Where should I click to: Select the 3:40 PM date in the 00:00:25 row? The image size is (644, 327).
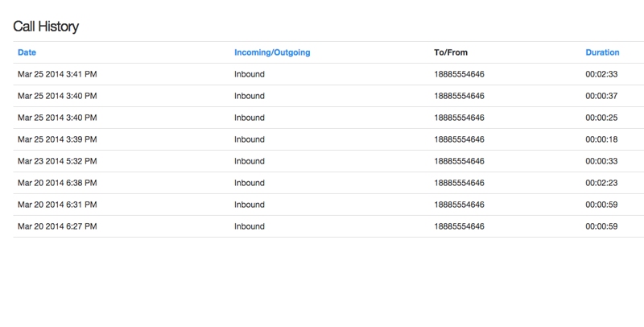pyautogui.click(x=57, y=118)
